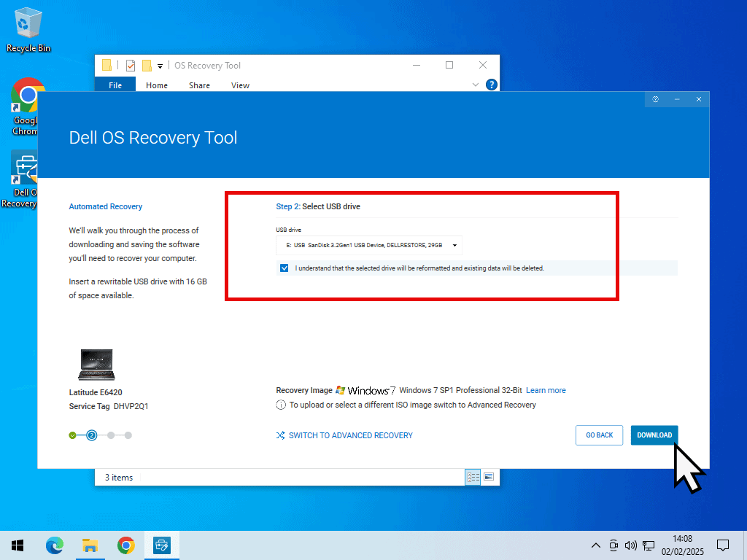Click the New folder icon in Explorer's title bar
This screenshot has width=747, height=560.
click(x=147, y=66)
